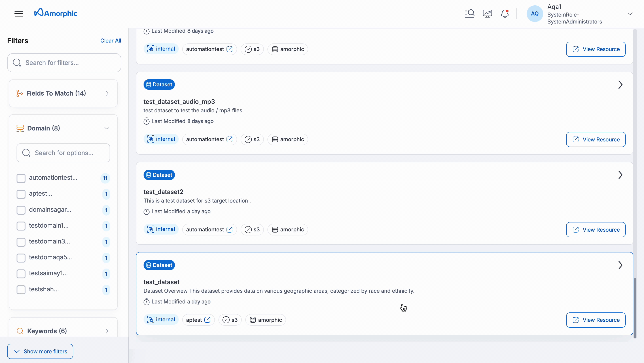Expand the Keywords filter section
Viewport: 644px width, 363px height.
coord(107,331)
